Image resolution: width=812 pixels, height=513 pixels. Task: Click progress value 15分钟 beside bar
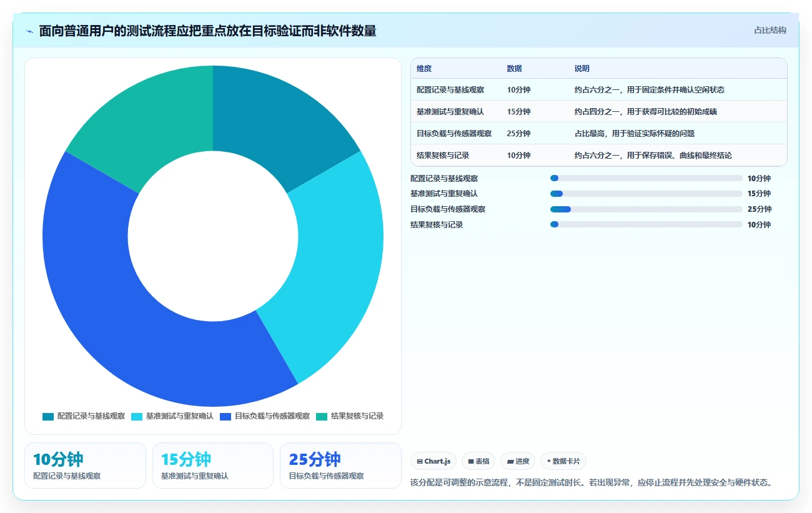(760, 194)
